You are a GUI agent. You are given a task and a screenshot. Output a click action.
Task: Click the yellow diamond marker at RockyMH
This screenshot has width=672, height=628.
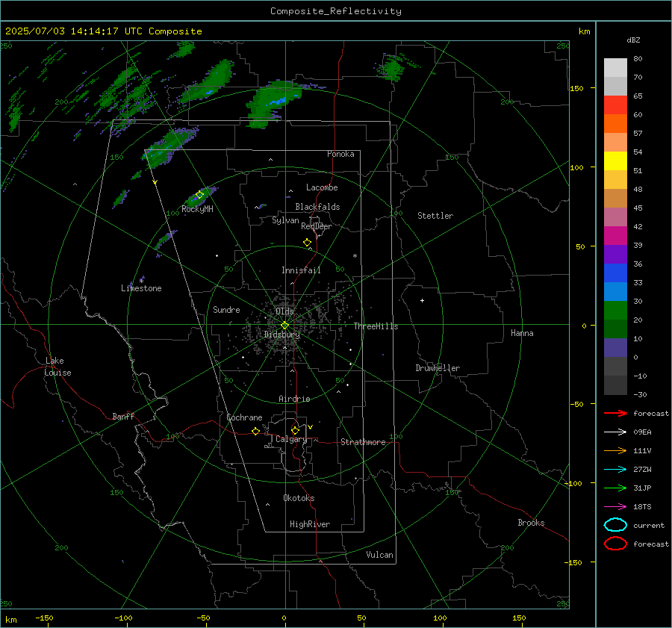[x=199, y=195]
